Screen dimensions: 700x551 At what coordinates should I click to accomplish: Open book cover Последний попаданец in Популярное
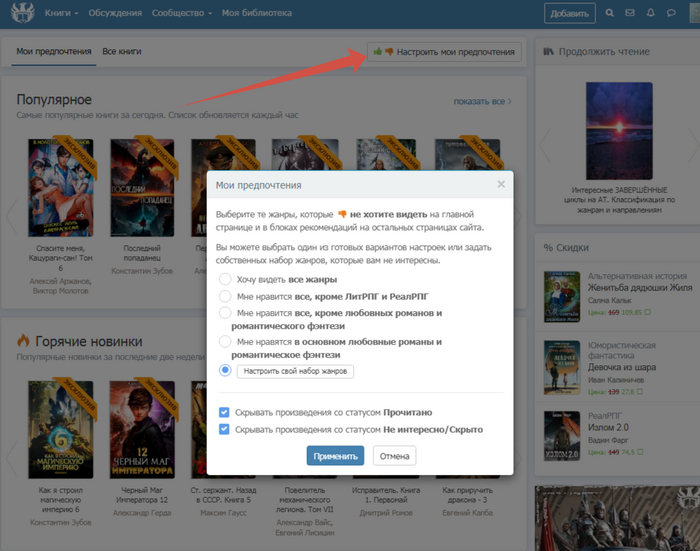click(142, 188)
